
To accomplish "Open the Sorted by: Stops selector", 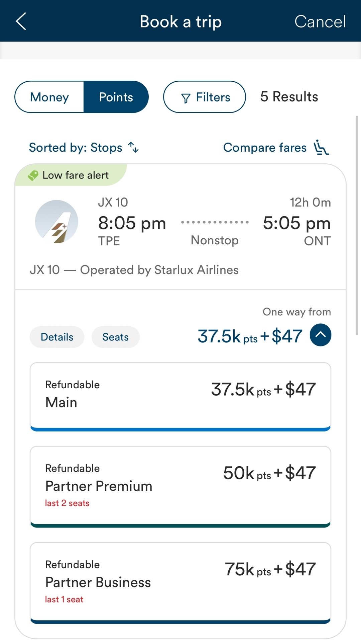I will [x=76, y=148].
